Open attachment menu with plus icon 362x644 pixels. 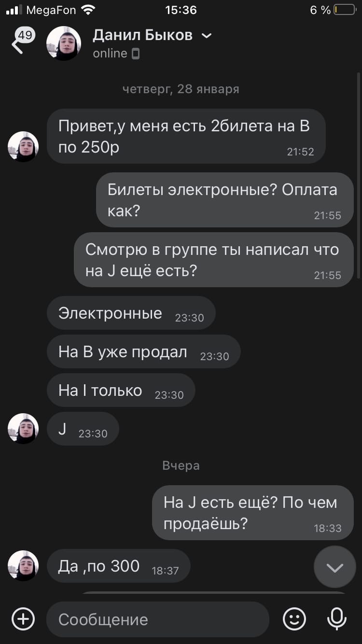[x=23, y=619]
